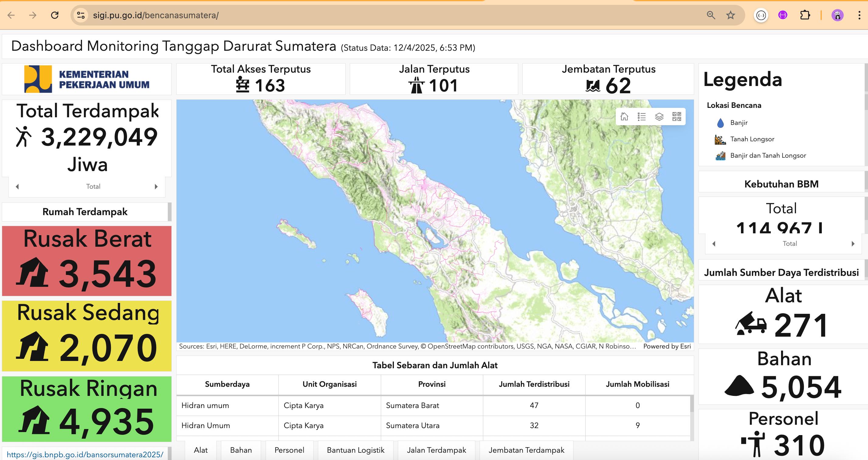Open the basemap gallery icon

[x=677, y=116]
